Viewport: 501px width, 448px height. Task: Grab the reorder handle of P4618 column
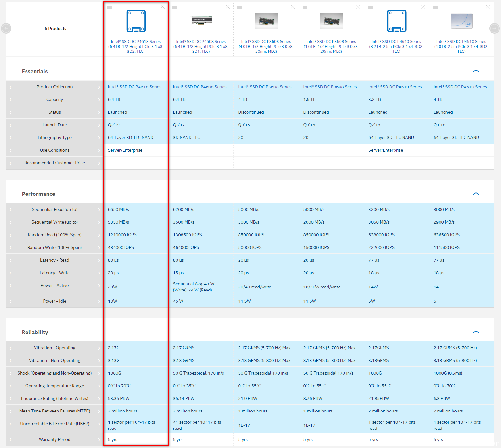point(110,7)
